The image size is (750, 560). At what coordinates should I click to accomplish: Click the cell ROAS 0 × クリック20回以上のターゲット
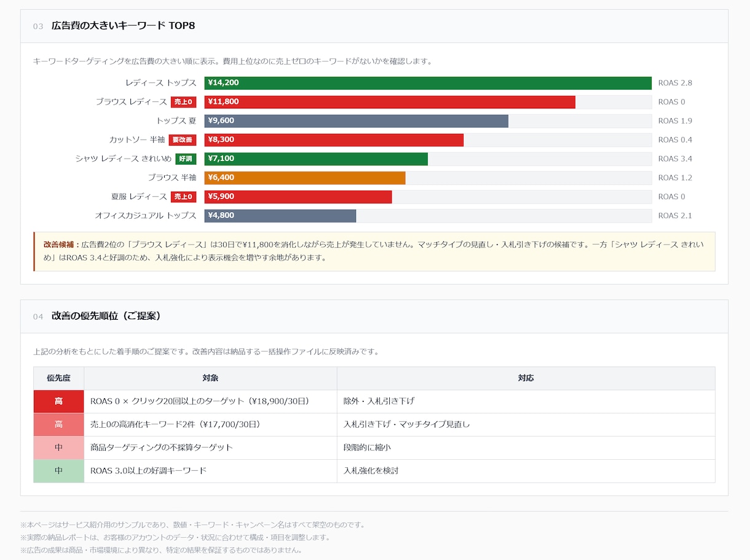click(210, 401)
